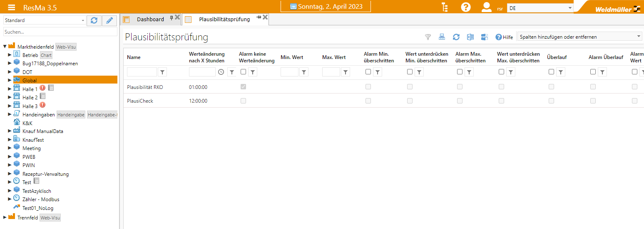Click the red alert icon beside Halle 3
Screen dimensions: 644x229
pos(42,106)
